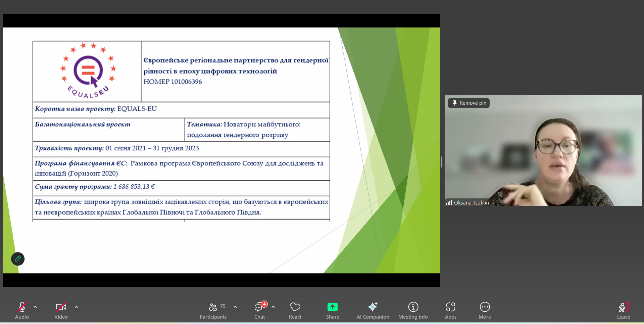Click the green Share screen button
The height and width of the screenshot is (324, 644).
click(x=333, y=310)
